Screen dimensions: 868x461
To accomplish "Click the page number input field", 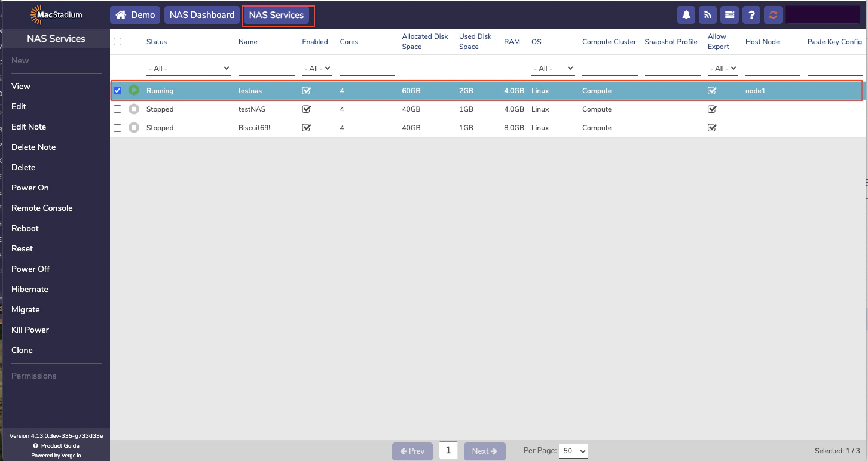I will click(448, 451).
